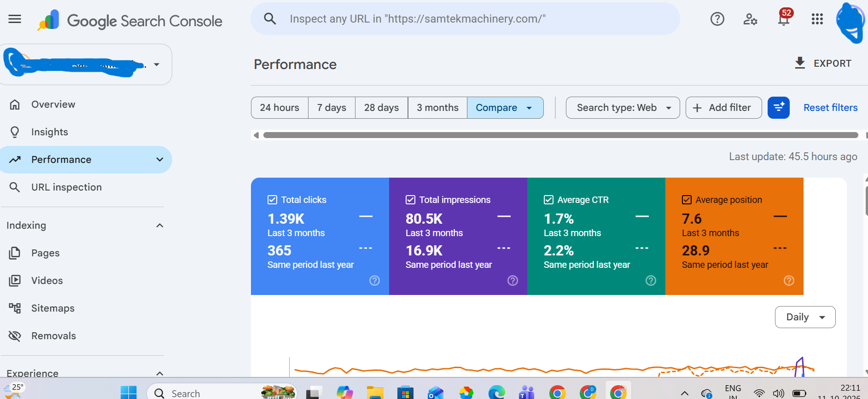Open the property selector dropdown arrow
The image size is (868, 399).
[x=157, y=64]
